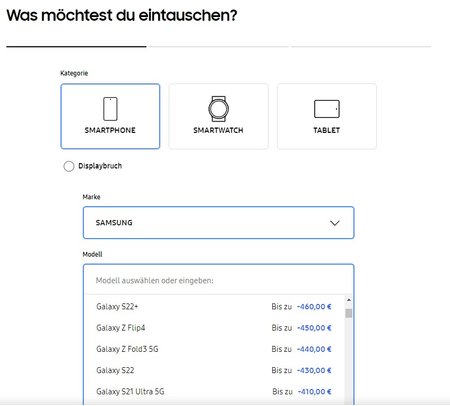Screen dimensions: 450x406
Task: Click the -450,00 € trade-in value
Action: point(314,328)
